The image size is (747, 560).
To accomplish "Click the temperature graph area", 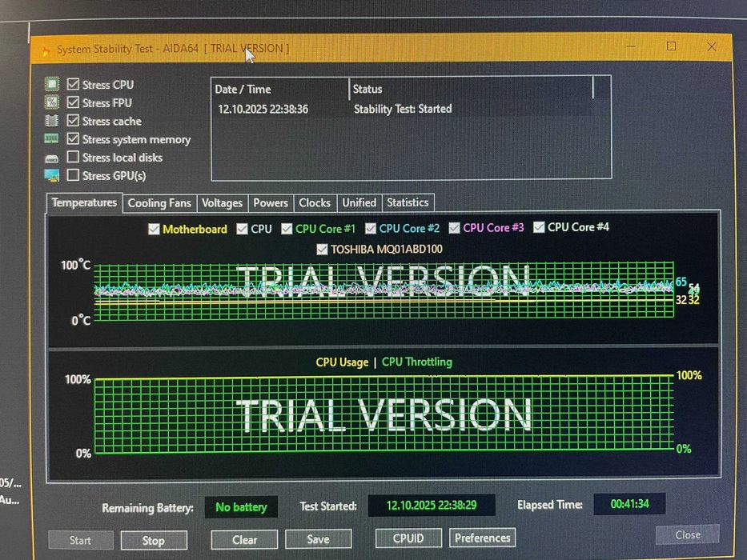I will click(384, 290).
